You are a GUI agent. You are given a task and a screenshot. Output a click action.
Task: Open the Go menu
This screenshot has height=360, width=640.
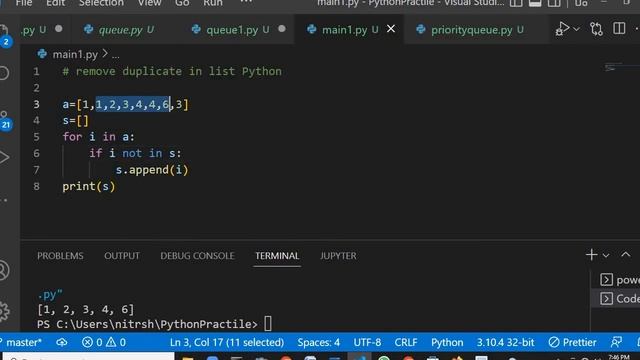coord(182,3)
